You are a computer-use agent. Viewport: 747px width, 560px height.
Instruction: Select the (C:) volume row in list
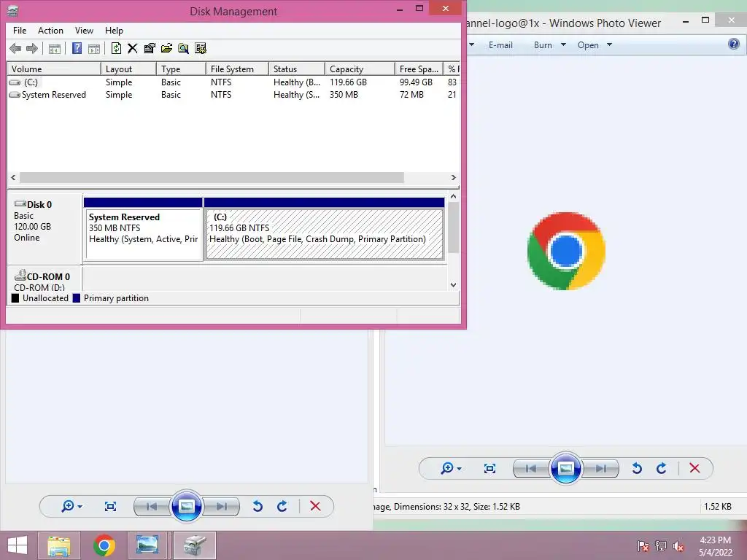(x=233, y=82)
